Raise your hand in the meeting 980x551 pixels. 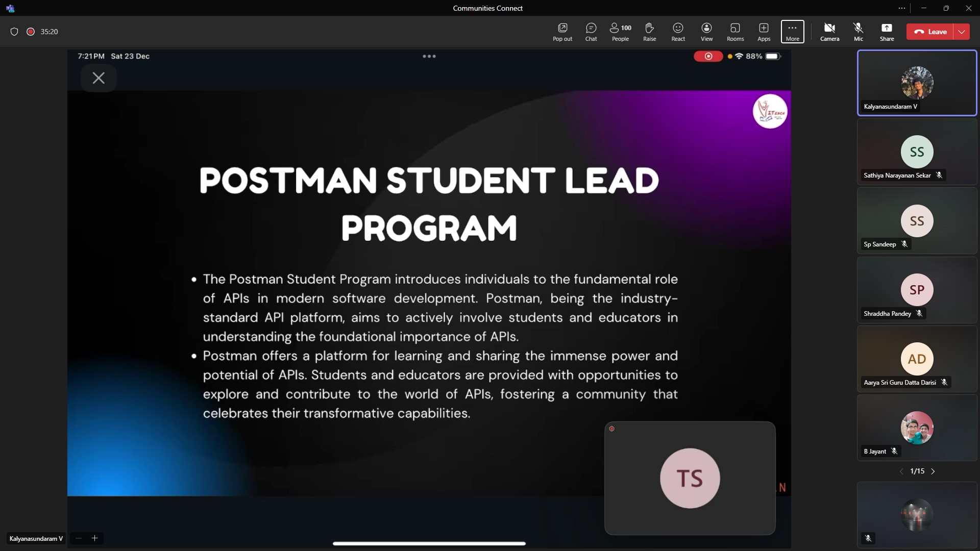tap(649, 32)
